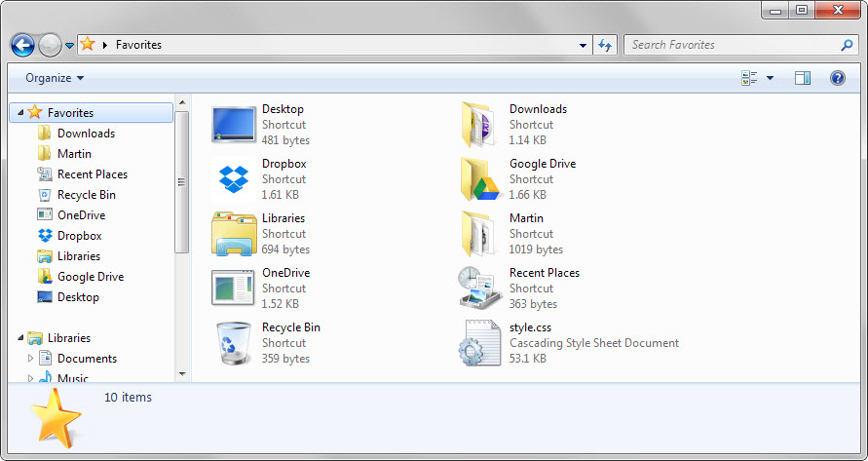Select Documents library in the navigation pane

pos(87,359)
